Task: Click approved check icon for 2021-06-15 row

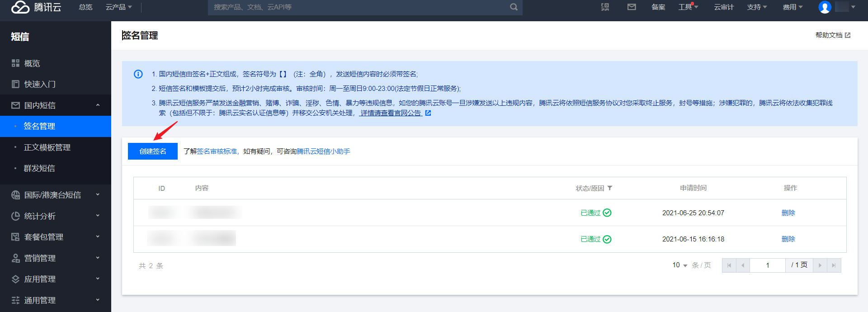Action: coord(607,239)
